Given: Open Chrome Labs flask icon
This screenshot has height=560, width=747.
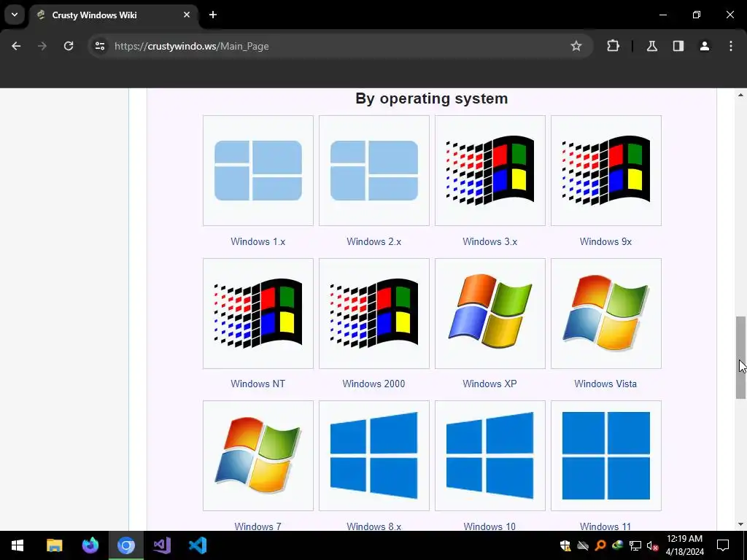Looking at the screenshot, I should (652, 46).
